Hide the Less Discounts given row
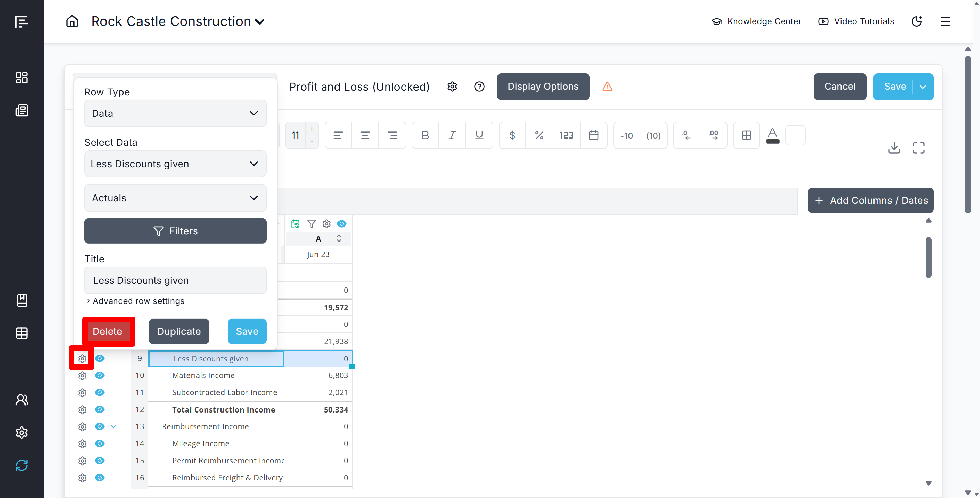 tap(100, 358)
